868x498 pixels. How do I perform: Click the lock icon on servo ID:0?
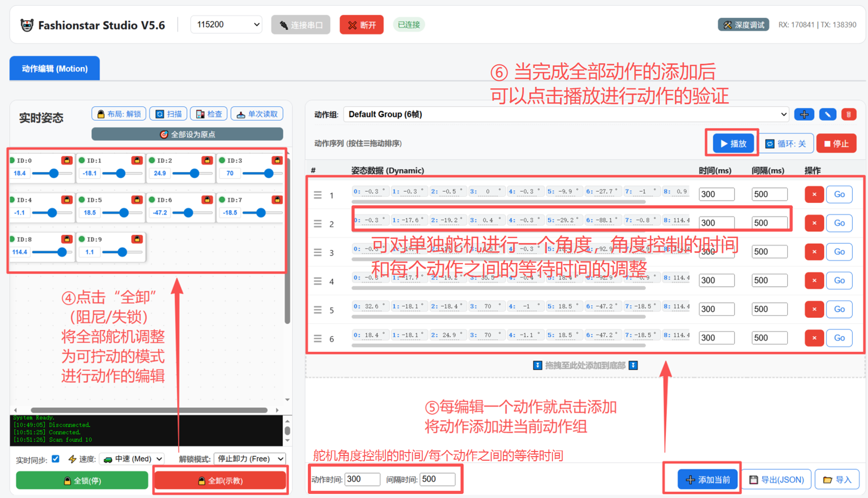click(x=66, y=161)
